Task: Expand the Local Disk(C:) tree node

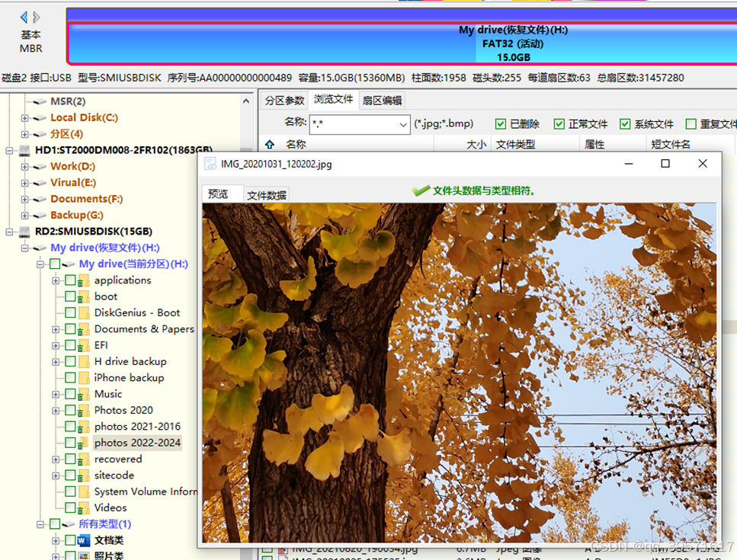Action: tap(24, 118)
